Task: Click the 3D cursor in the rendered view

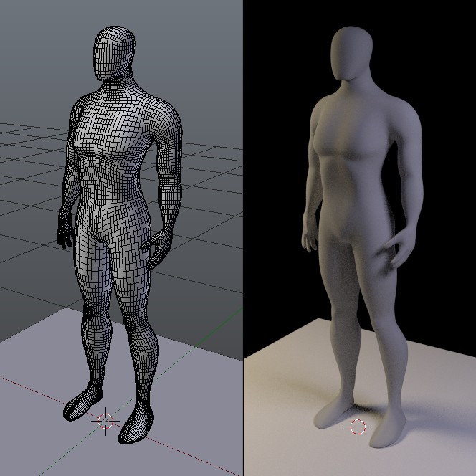Action: [x=356, y=426]
